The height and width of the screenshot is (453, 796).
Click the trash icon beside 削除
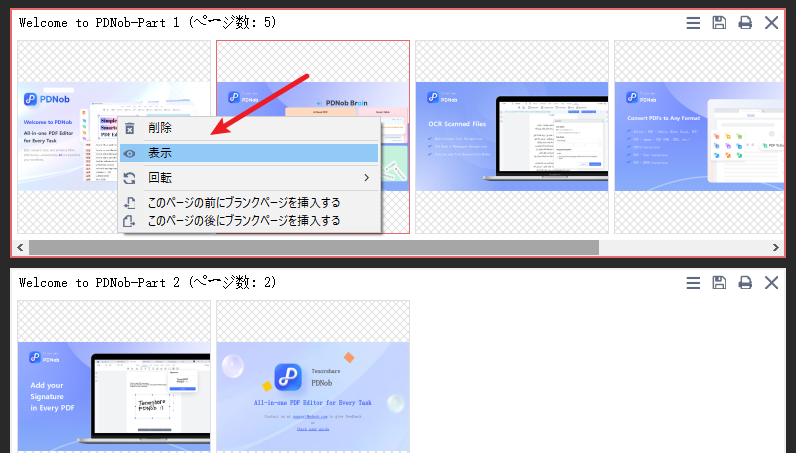[x=130, y=128]
